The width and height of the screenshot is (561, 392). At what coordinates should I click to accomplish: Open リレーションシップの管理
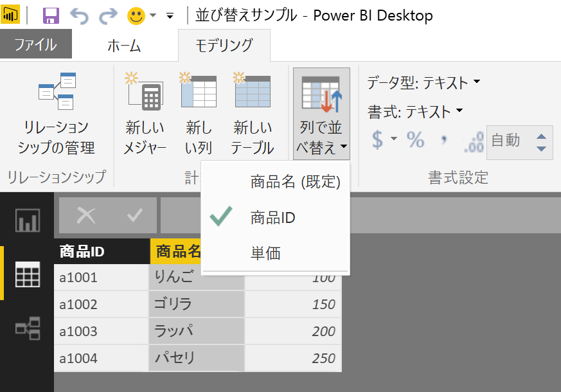(56, 114)
